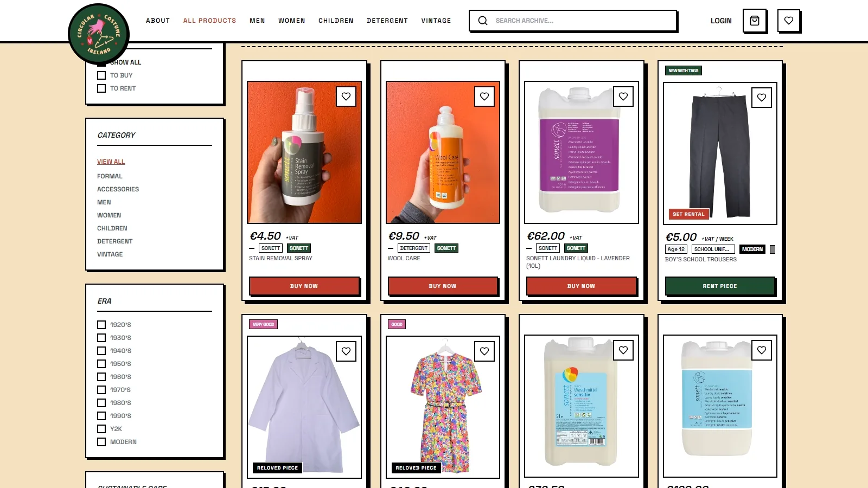Filter by Formal category
The image size is (868, 488).
coord(110,176)
